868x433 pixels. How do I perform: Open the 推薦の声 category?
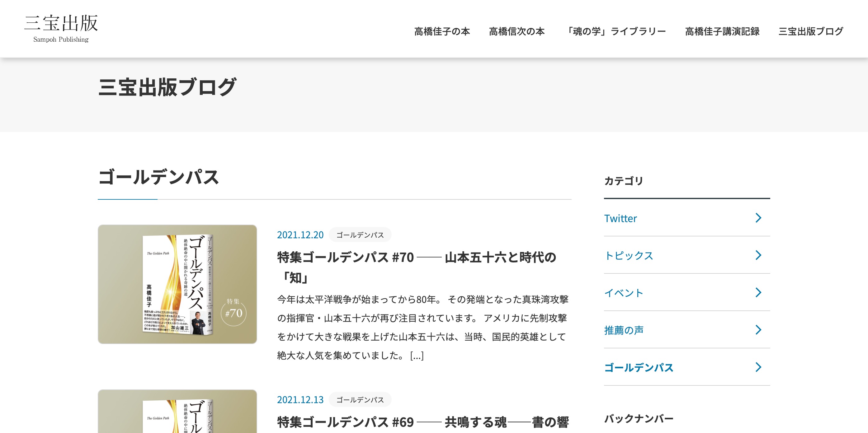[624, 330]
